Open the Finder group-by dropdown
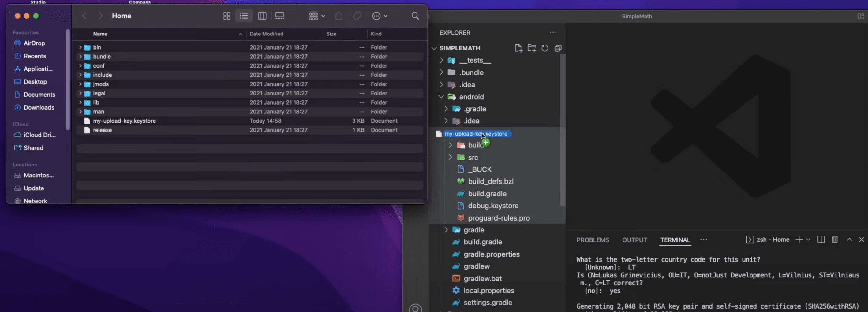The width and height of the screenshot is (868, 312). tap(317, 16)
